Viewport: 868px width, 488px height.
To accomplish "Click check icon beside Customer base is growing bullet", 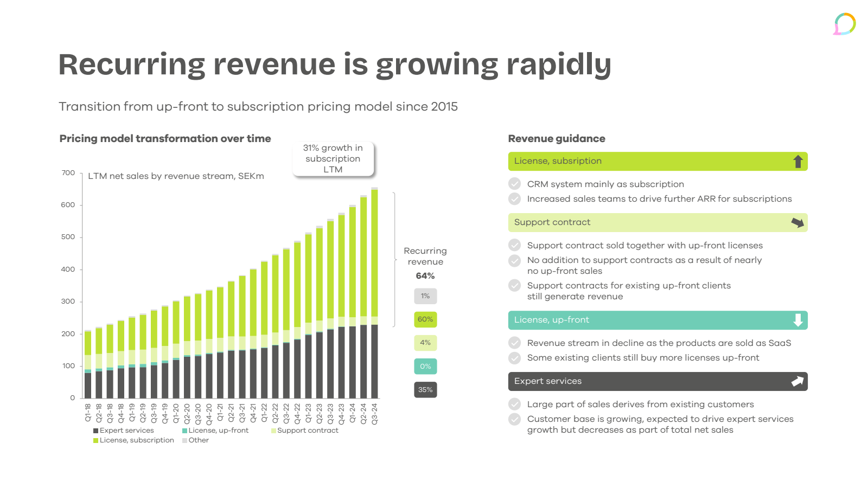I will 515,419.
